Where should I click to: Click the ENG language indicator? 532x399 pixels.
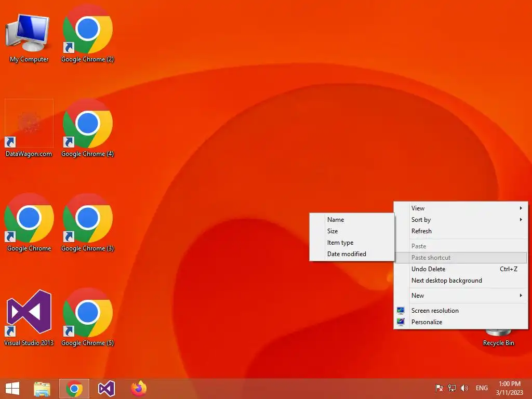482,388
